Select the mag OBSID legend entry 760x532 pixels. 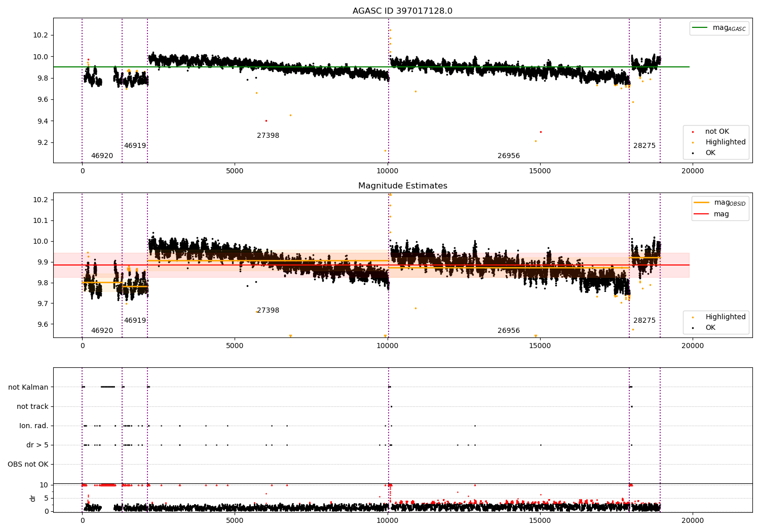pos(720,203)
